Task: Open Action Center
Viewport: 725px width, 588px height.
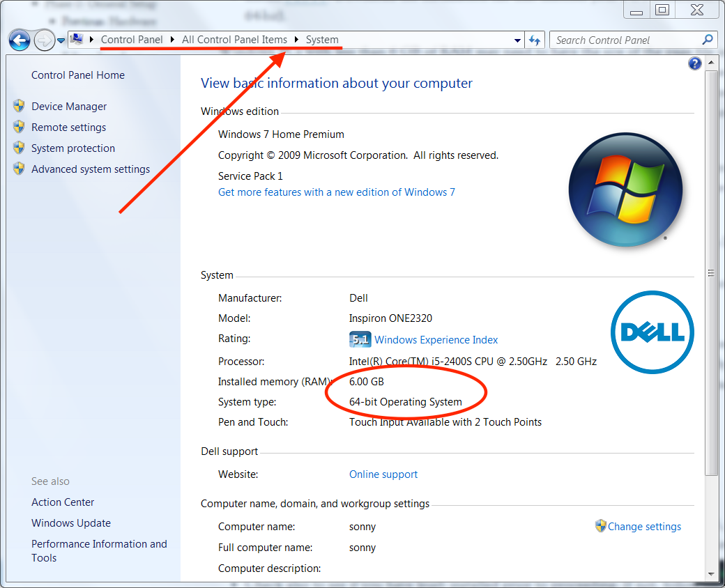Action: [x=63, y=502]
